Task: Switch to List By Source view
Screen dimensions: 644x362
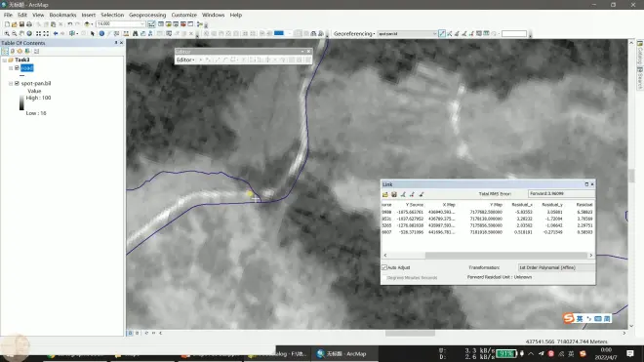Action: pos(13,52)
